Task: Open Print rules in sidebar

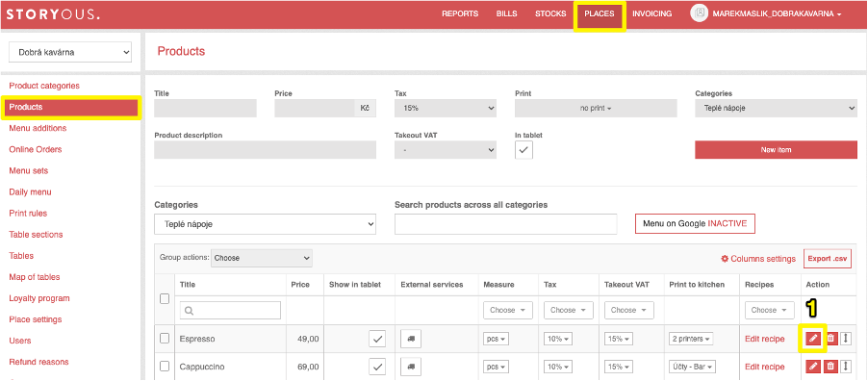Action: pyautogui.click(x=28, y=214)
